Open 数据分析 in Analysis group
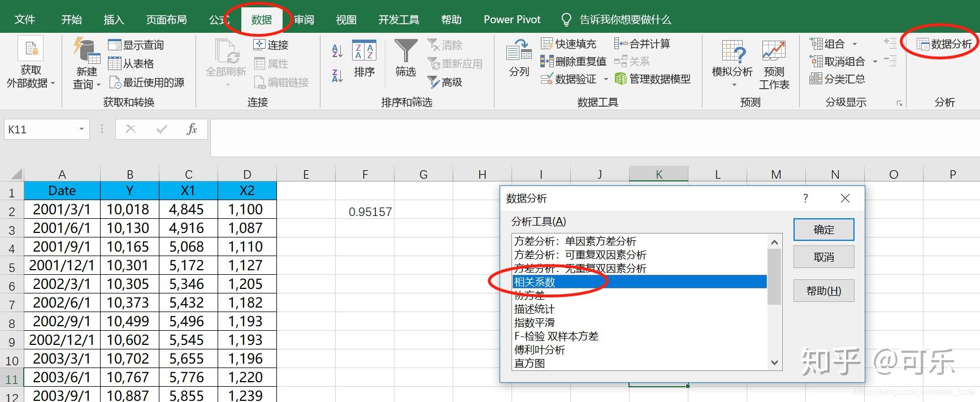The height and width of the screenshot is (402, 980). click(x=944, y=44)
